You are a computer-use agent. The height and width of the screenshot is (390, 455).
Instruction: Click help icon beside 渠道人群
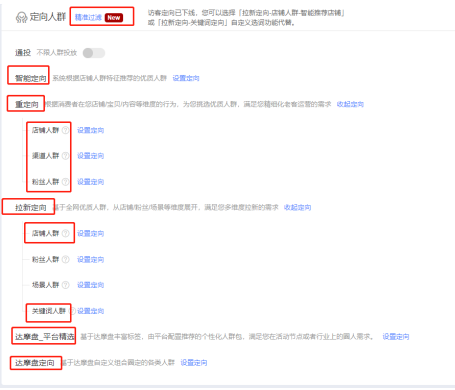tap(66, 156)
